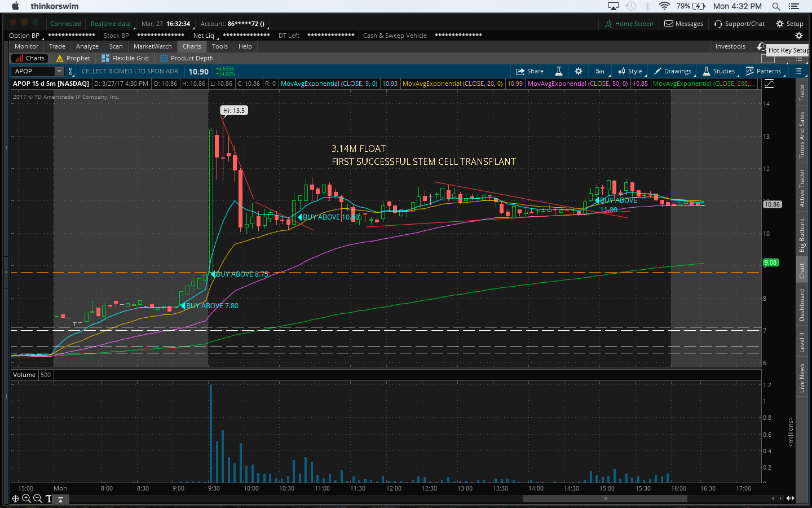Select the crosshair pan tool icon
The height and width of the screenshot is (508, 812).
click(x=15, y=498)
